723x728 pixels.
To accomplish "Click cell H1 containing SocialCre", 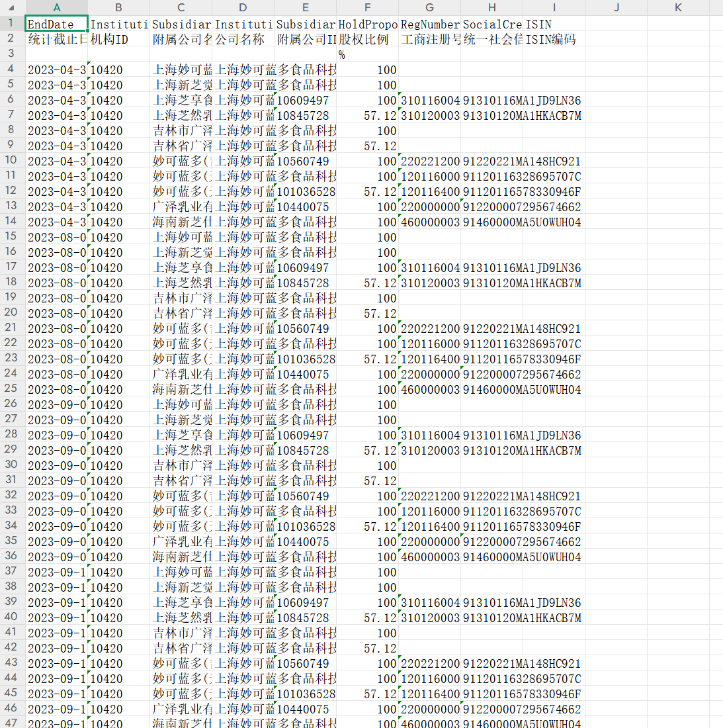I will [492, 24].
